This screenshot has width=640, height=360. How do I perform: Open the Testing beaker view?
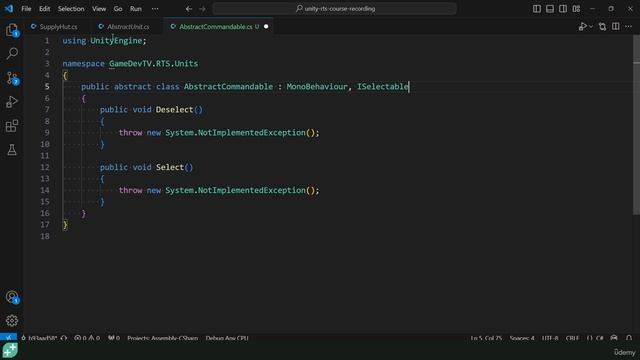12,150
